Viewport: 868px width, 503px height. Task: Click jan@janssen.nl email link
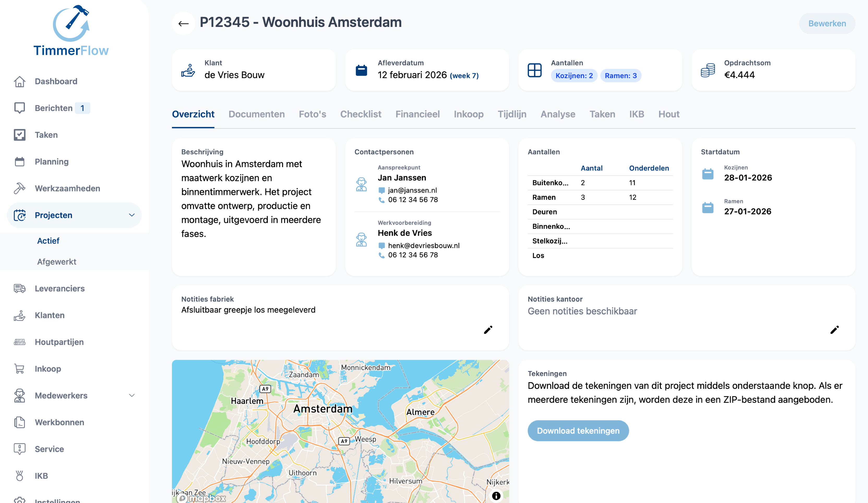tap(412, 190)
